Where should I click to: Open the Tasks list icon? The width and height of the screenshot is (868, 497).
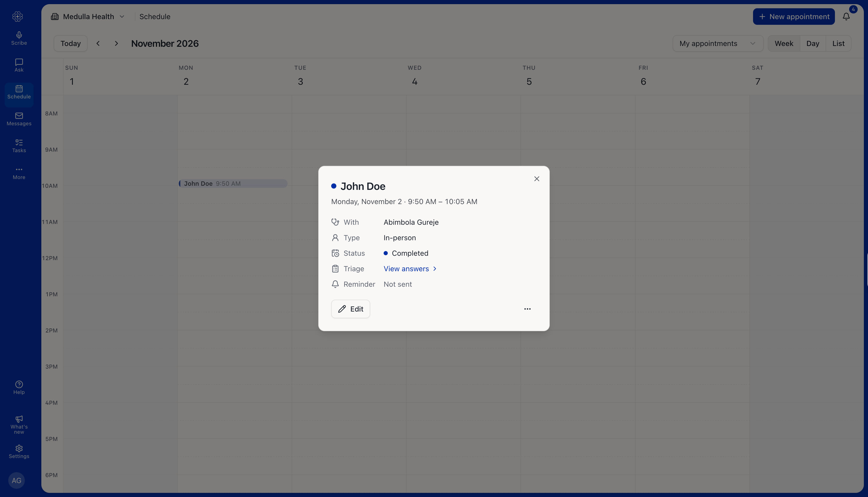tap(19, 146)
